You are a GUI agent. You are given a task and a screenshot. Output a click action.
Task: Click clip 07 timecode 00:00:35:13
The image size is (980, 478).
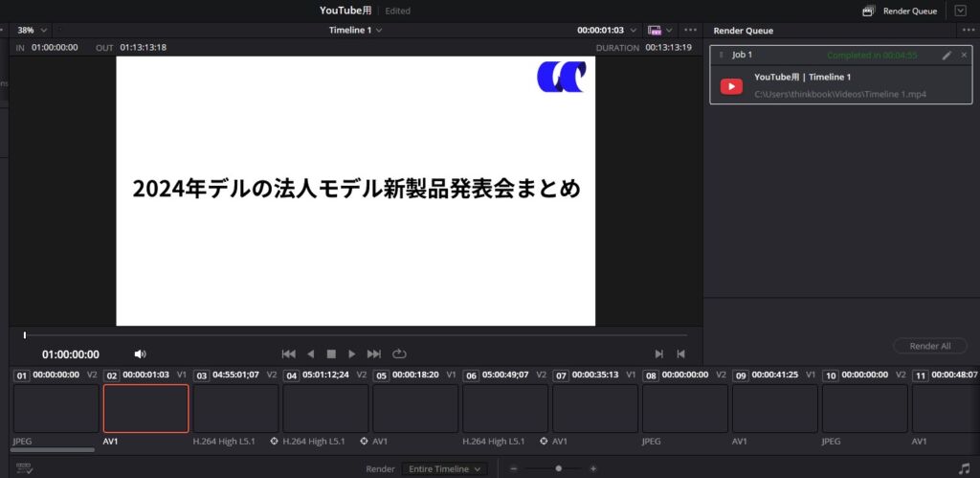click(x=595, y=375)
